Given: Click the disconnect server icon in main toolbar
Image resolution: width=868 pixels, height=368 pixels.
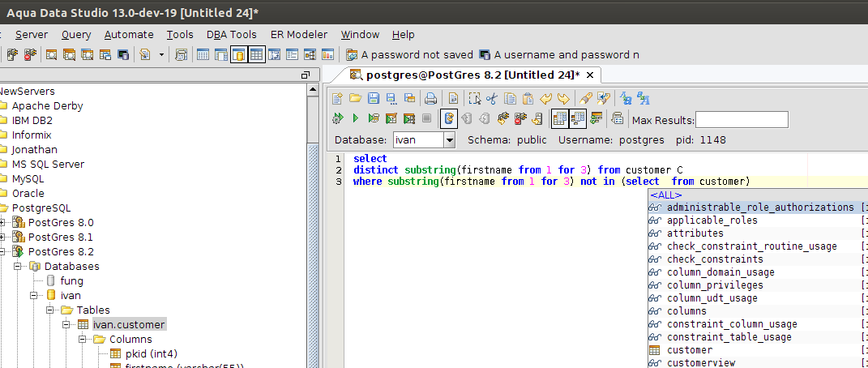Looking at the screenshot, I should [30, 55].
